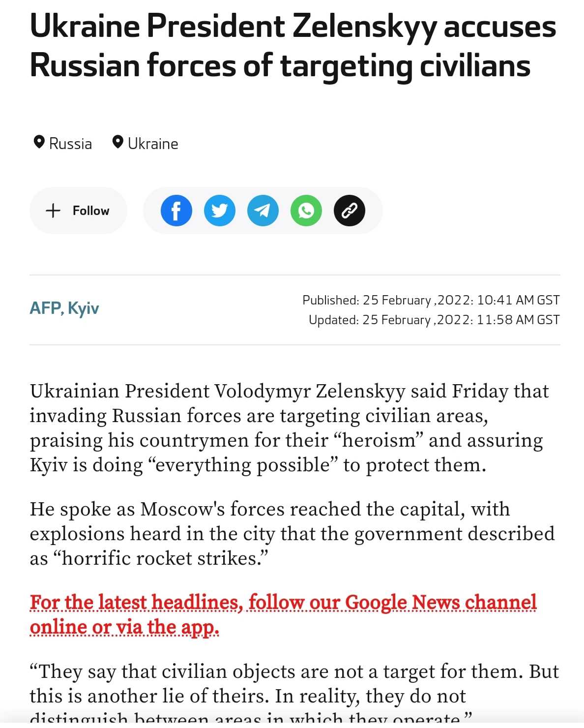The height and width of the screenshot is (728, 584).
Task: Click the article headline about Zelenskyy
Action: (293, 46)
